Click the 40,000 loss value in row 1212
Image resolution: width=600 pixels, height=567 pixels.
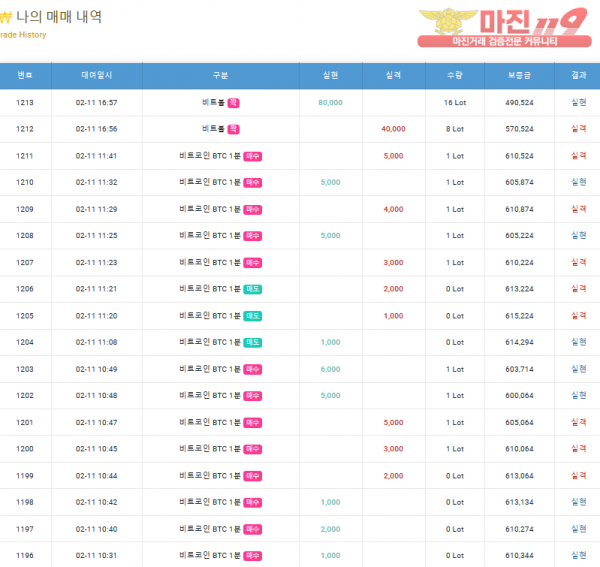(x=393, y=129)
